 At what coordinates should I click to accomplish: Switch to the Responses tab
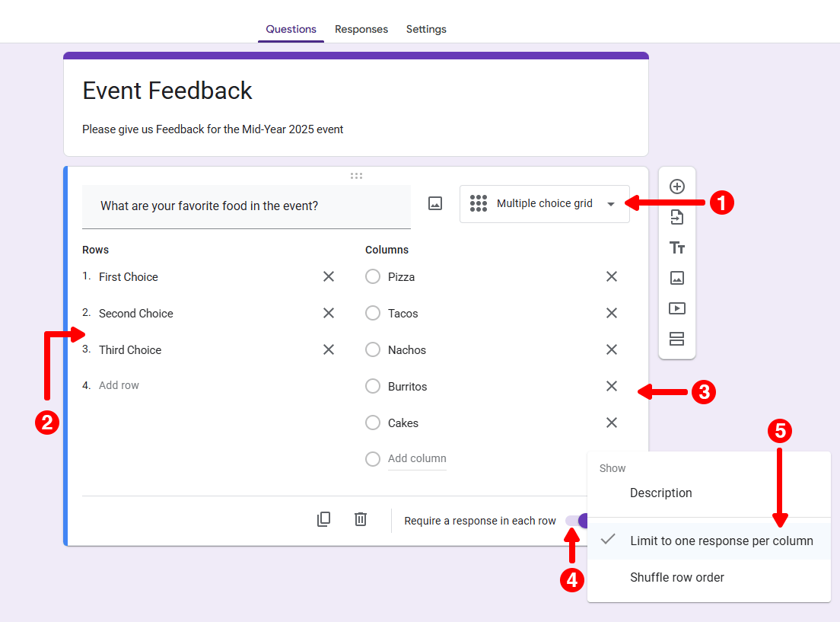coord(361,29)
